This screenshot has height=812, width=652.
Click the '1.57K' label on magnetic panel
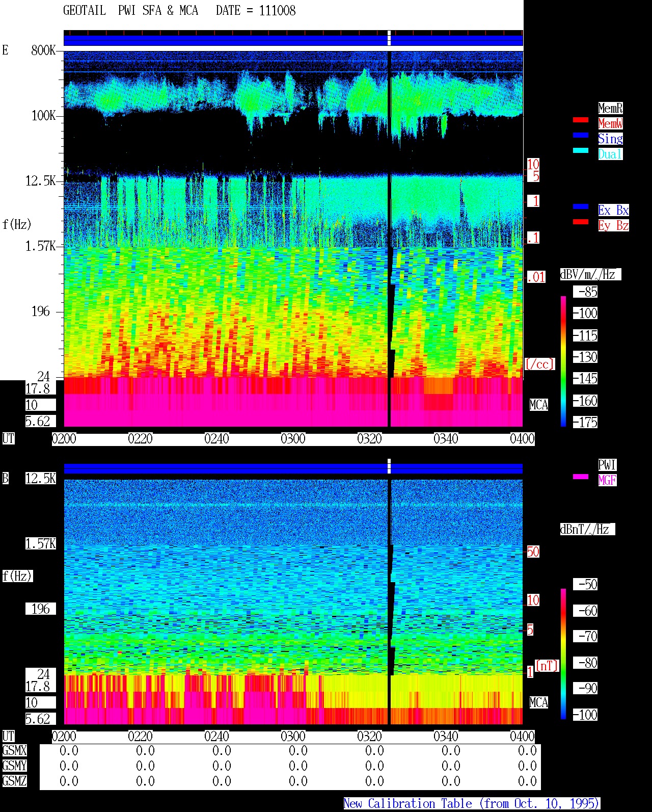[41, 544]
